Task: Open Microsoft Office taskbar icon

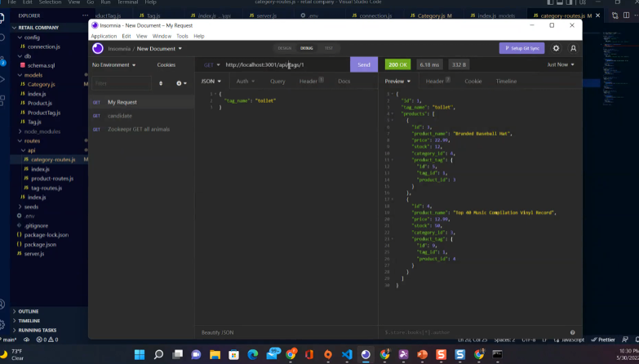Action: point(309,354)
